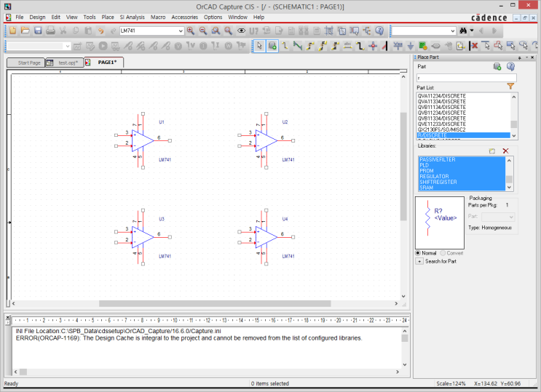Click the part list scrollbar down arrow

coord(514,136)
